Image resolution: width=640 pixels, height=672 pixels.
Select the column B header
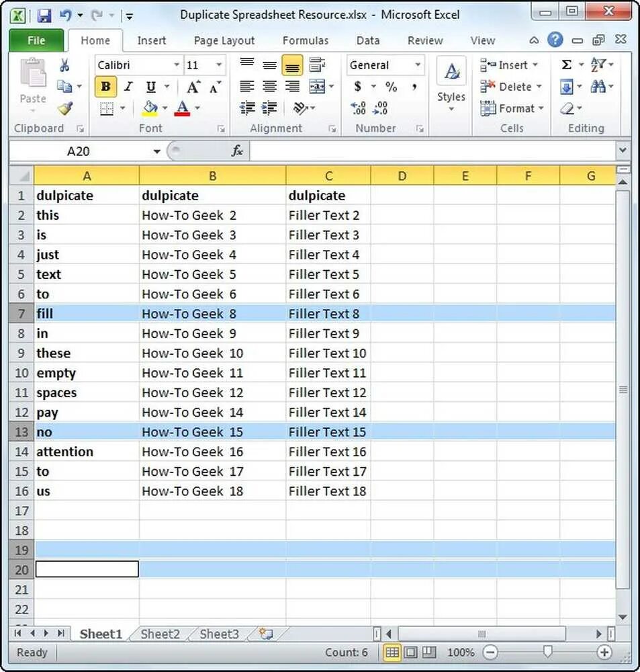tap(212, 175)
